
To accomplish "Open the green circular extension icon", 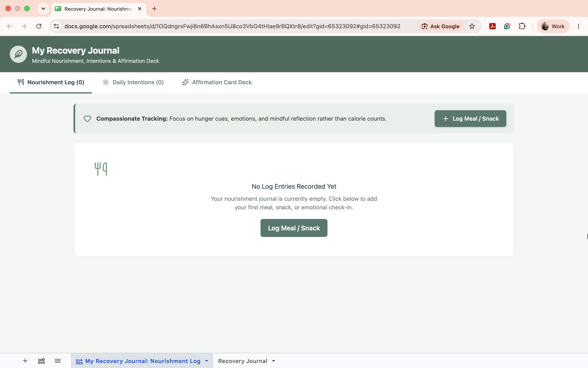I will pyautogui.click(x=507, y=26).
